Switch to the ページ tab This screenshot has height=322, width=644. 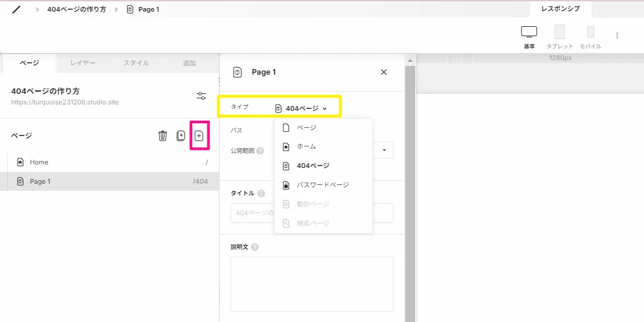(x=29, y=63)
